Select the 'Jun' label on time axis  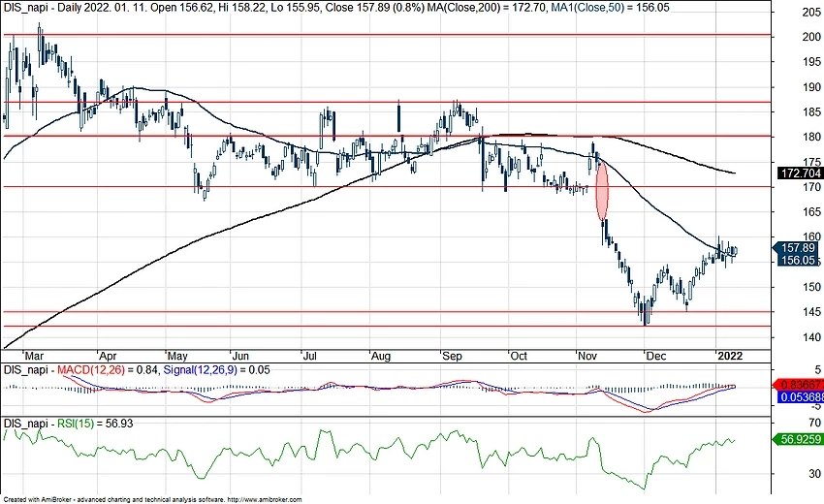[240, 356]
